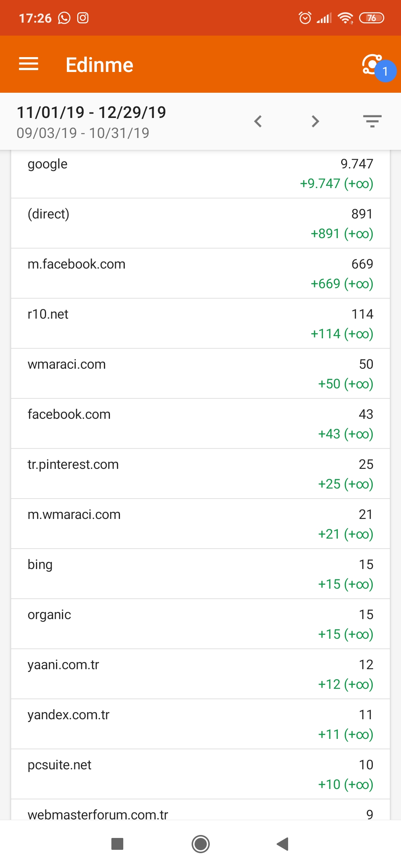
Task: Open the filter options icon
Action: 372,121
